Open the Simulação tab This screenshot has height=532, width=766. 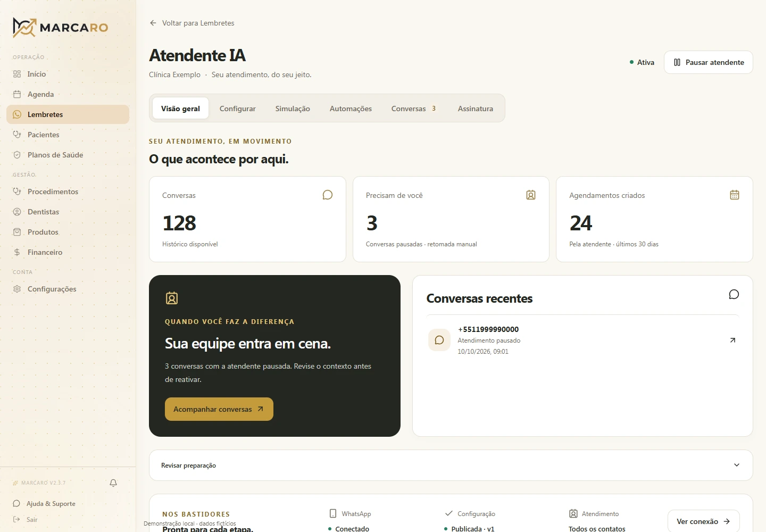tap(293, 109)
